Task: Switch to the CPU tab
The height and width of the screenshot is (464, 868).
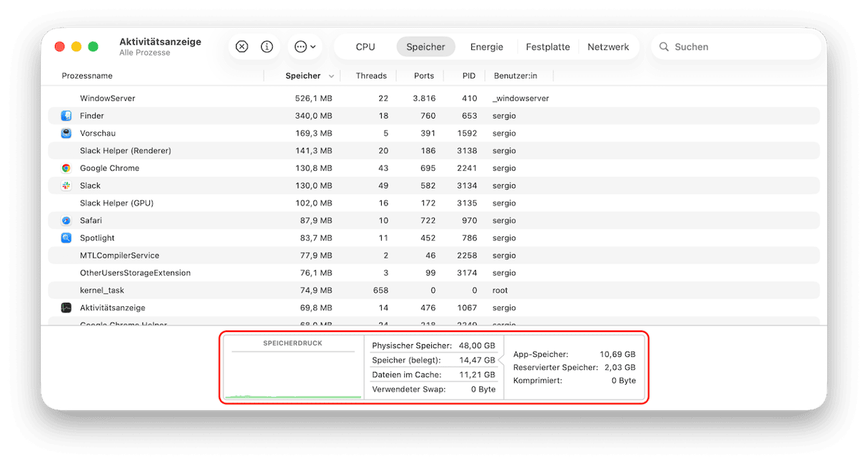Action: click(365, 46)
